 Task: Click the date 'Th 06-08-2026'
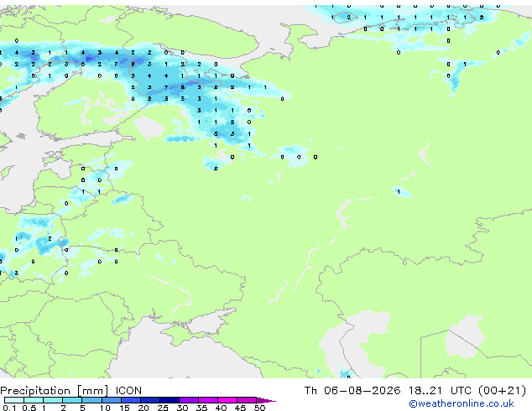(x=352, y=391)
